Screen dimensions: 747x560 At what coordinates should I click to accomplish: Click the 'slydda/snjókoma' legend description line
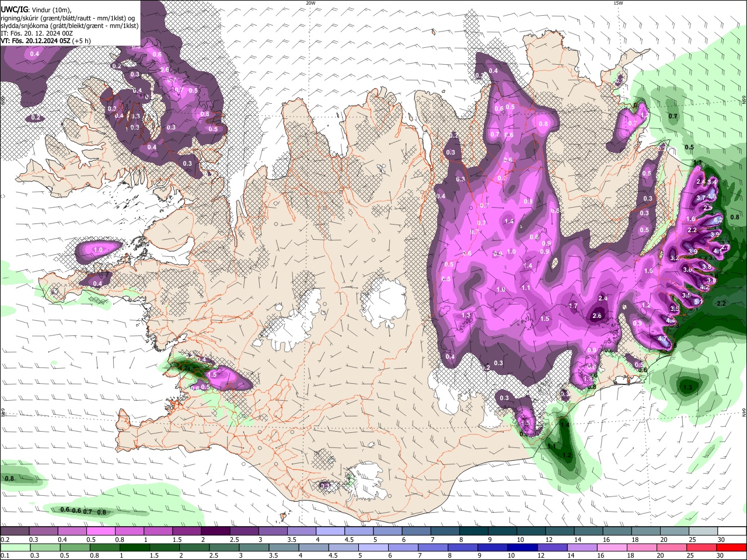(69, 26)
